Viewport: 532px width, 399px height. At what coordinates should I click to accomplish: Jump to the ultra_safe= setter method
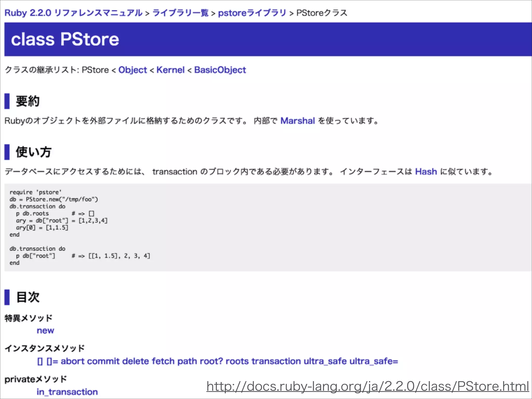tap(374, 361)
